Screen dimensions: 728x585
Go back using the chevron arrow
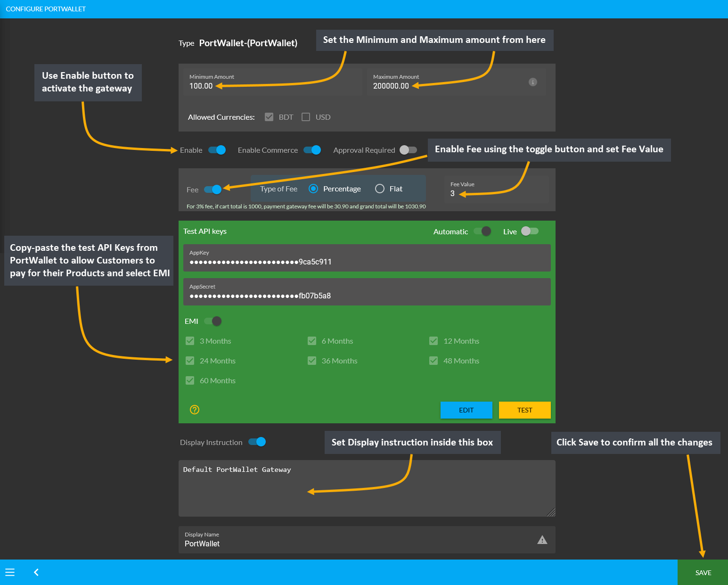[x=36, y=572]
